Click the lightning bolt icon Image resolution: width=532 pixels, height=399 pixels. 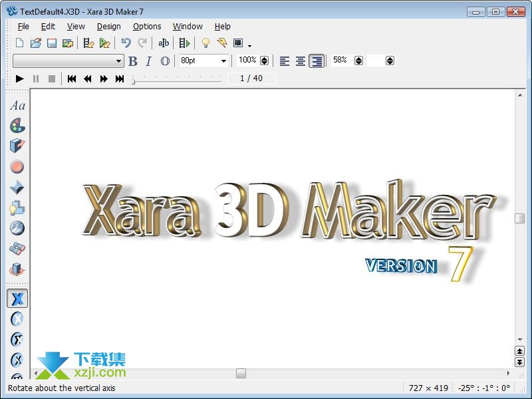222,43
